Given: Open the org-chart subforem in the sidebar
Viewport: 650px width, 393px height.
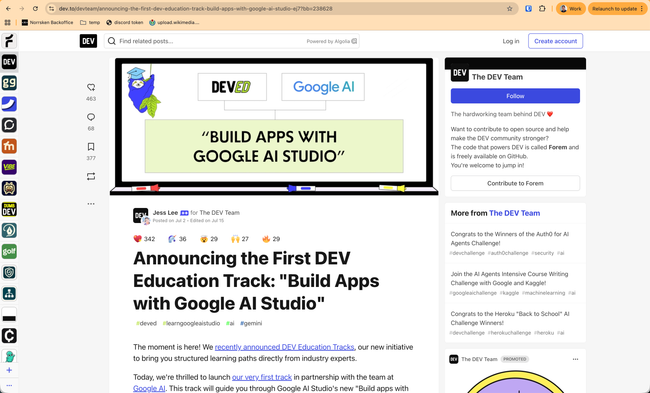Looking at the screenshot, I should point(9,294).
